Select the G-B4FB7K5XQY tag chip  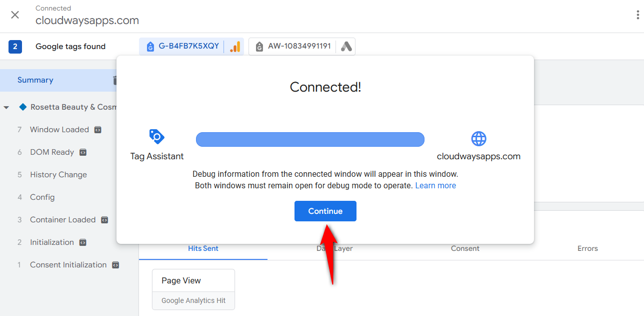pyautogui.click(x=191, y=47)
